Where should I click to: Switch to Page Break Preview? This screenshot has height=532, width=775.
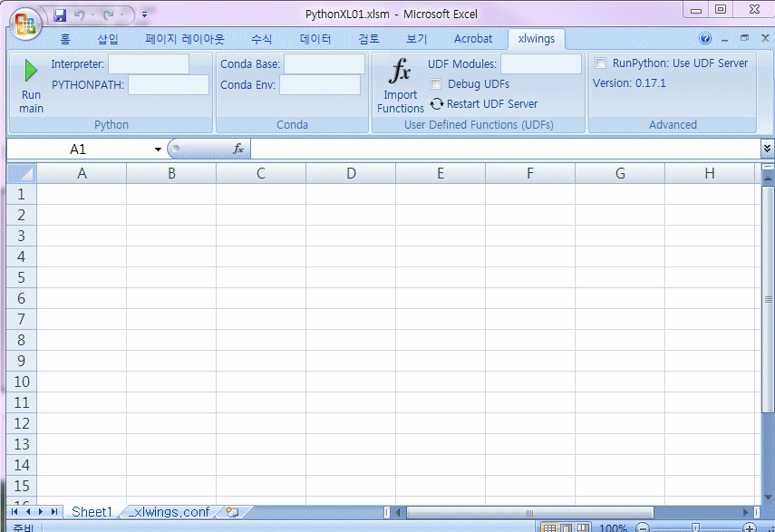pyautogui.click(x=583, y=528)
